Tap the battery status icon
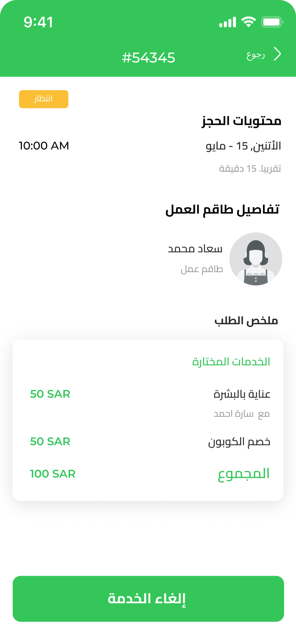296x644 pixels. point(272,22)
